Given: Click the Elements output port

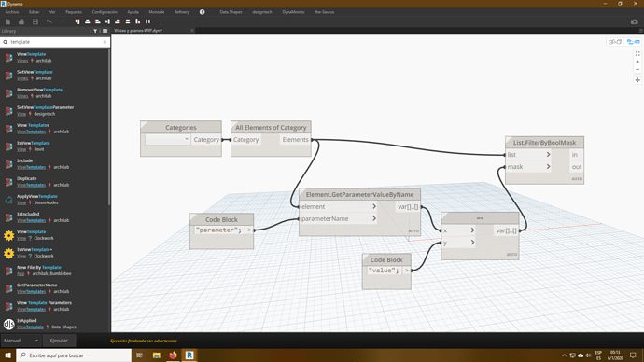Looking at the screenshot, I should point(295,140).
